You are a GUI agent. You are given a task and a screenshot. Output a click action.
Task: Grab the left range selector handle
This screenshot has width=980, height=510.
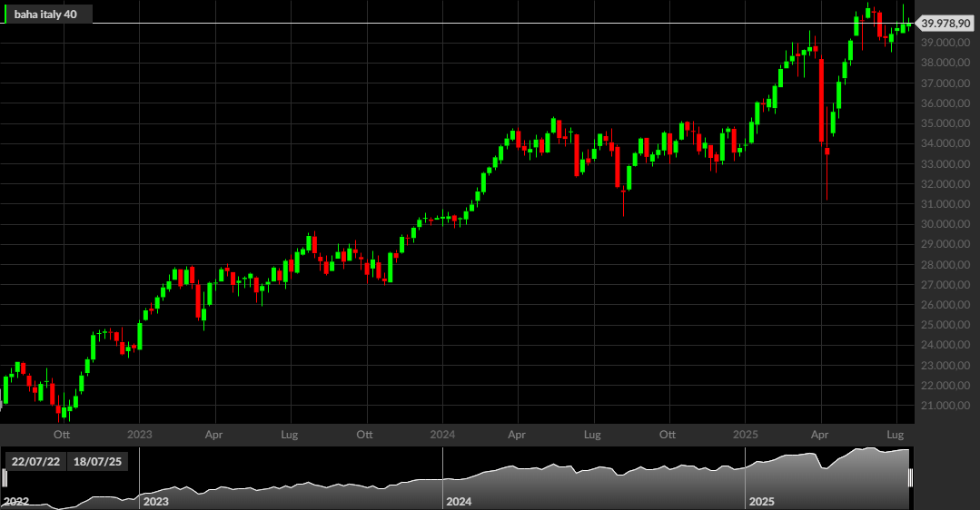coord(5,478)
